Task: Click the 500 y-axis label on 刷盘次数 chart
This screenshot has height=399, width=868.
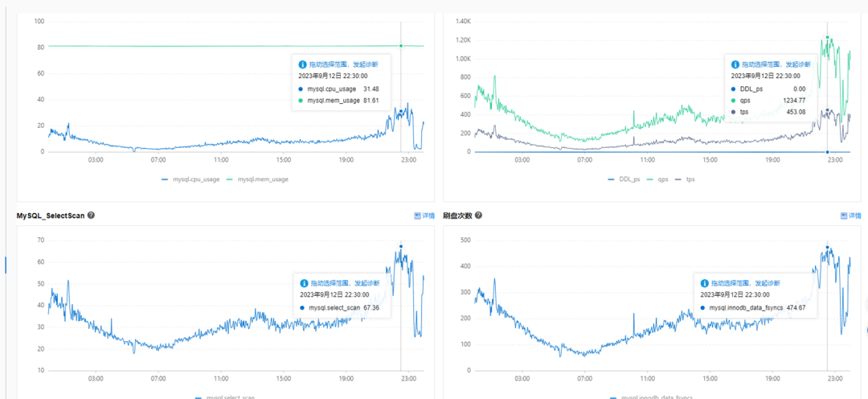Action: (x=465, y=240)
